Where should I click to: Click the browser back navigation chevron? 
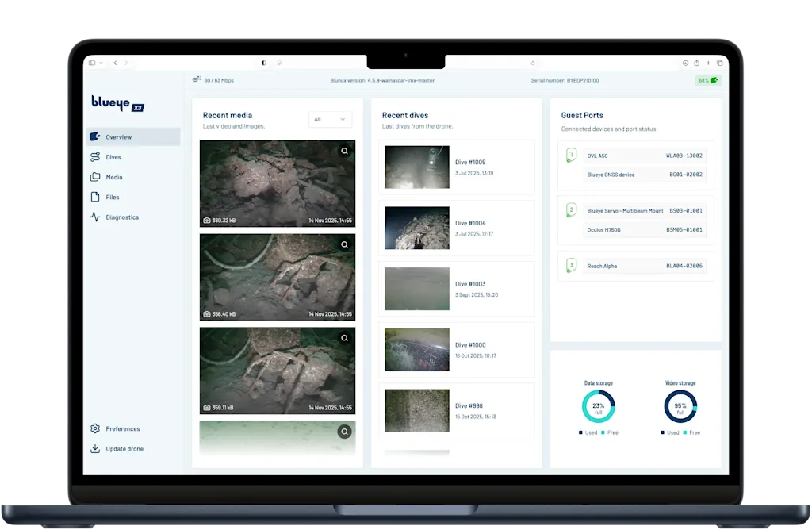click(116, 62)
